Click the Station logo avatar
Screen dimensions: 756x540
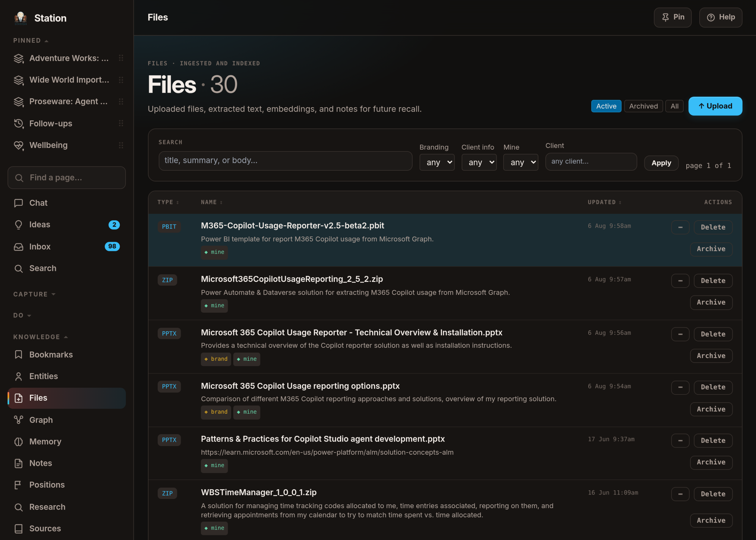tap(21, 18)
